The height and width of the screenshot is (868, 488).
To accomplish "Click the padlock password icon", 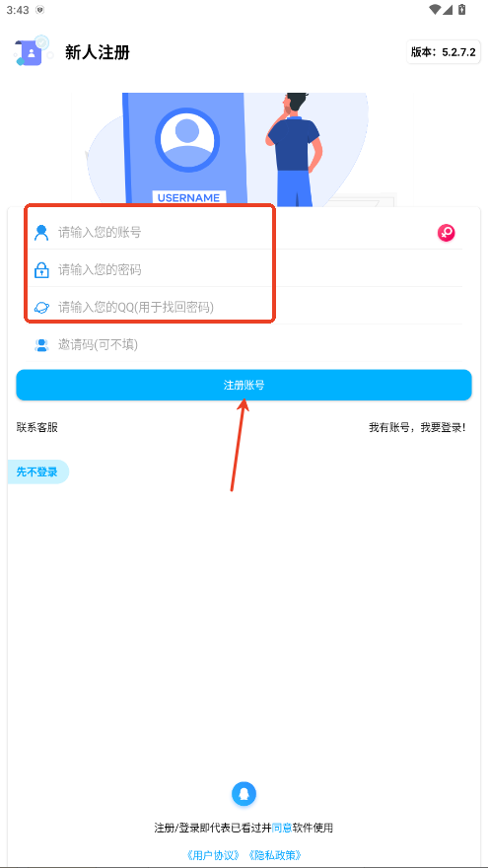I will (x=41, y=270).
